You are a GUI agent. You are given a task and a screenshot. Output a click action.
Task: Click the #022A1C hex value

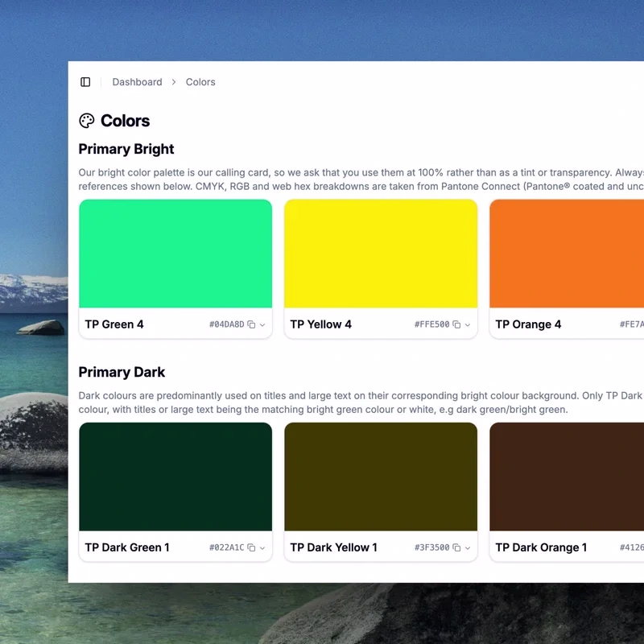(227, 547)
